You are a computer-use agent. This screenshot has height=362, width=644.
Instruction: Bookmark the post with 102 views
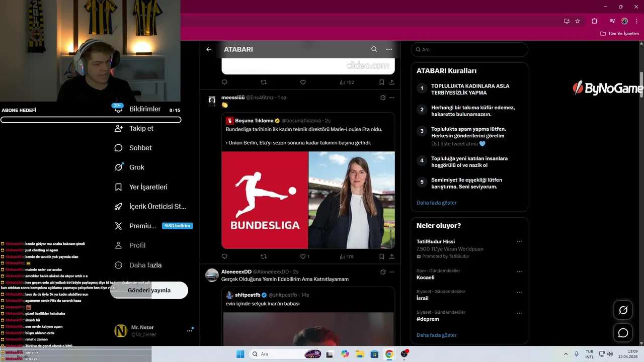[382, 82]
